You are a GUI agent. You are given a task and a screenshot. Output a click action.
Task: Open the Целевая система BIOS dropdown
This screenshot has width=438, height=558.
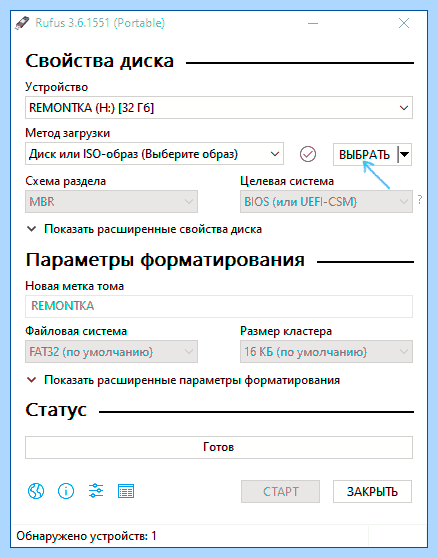[x=326, y=202]
